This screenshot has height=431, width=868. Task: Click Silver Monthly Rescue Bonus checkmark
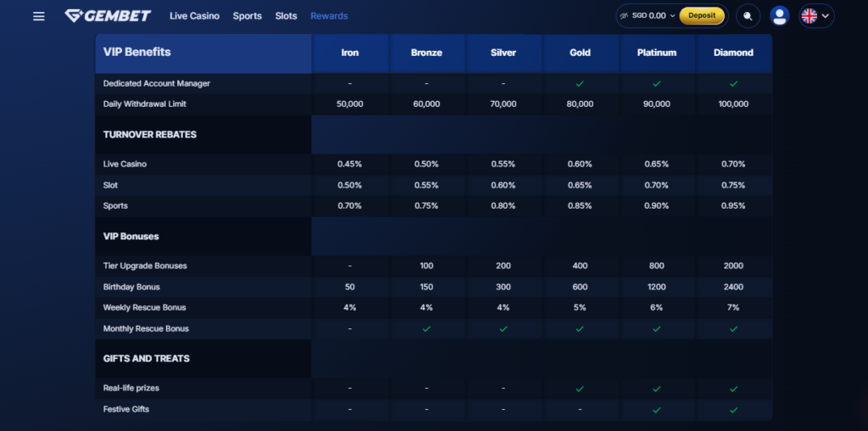click(504, 328)
